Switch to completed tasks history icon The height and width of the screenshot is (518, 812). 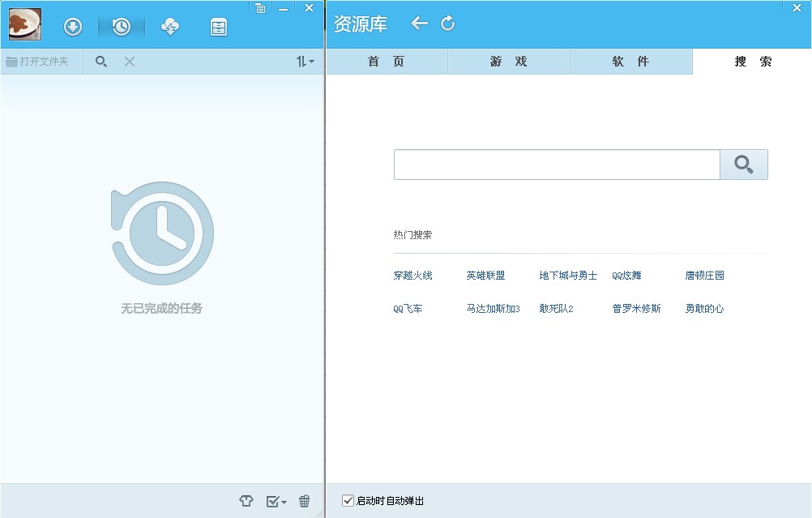click(121, 27)
